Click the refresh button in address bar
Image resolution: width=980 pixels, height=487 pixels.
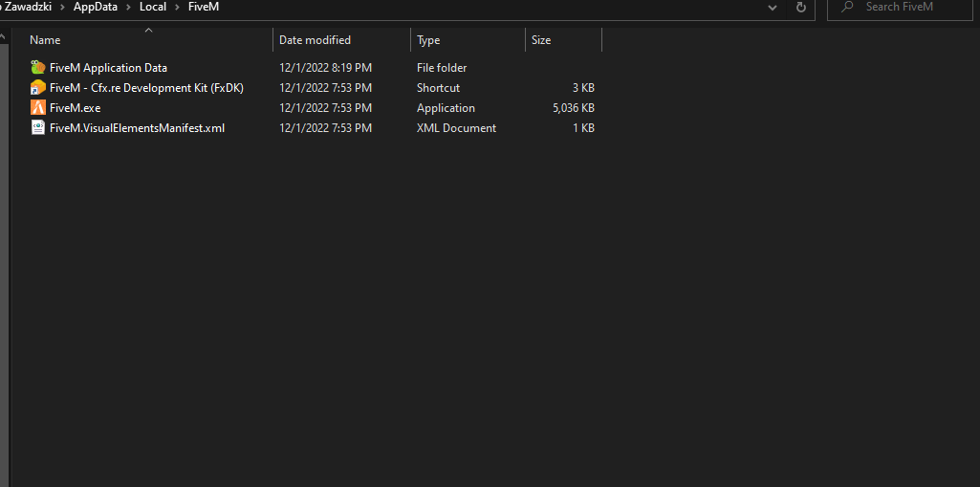coord(800,8)
